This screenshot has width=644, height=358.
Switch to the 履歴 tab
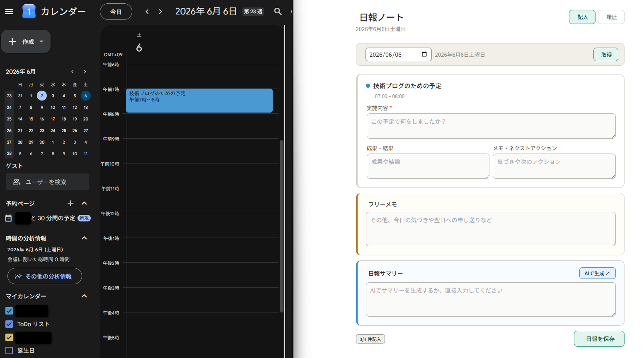[611, 17]
